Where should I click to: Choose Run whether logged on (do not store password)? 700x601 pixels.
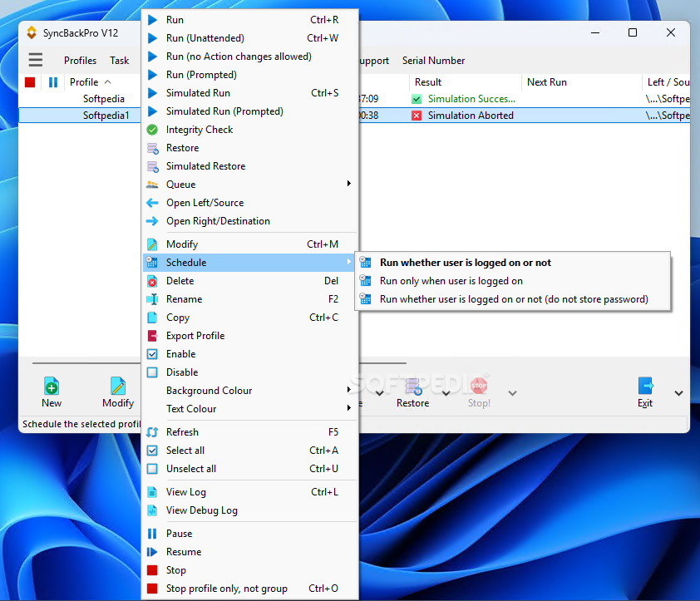512,299
